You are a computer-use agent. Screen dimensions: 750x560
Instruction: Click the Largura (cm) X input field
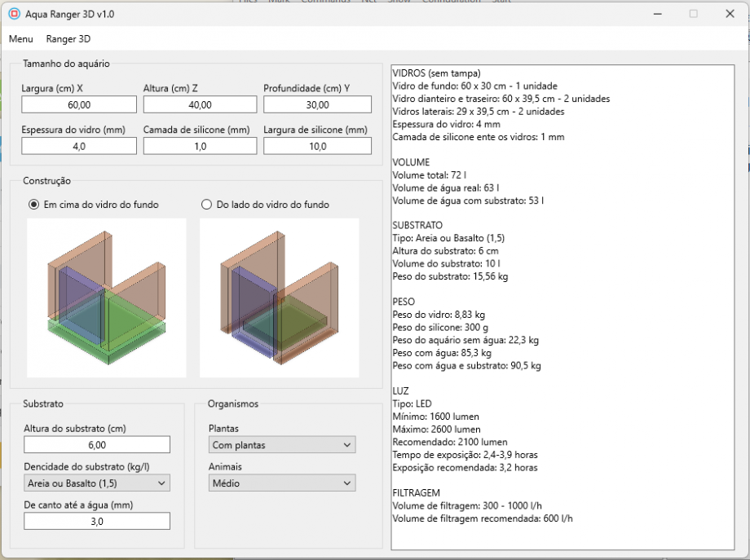(79, 105)
